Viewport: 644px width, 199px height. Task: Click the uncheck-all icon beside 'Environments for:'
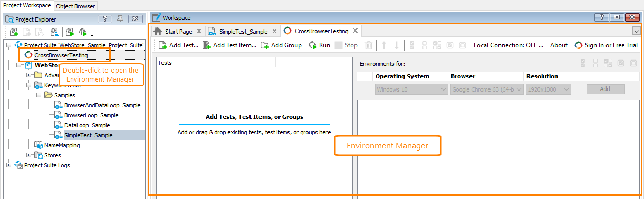click(595, 63)
